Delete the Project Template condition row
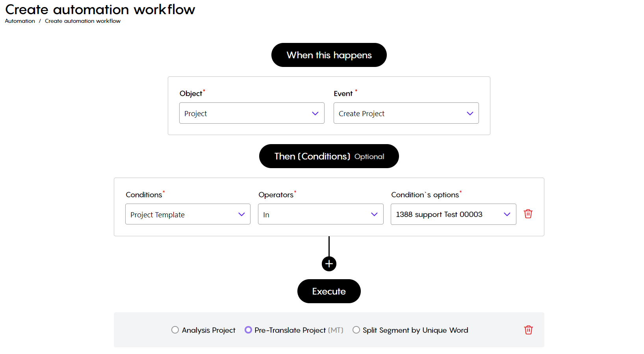644x354 pixels. [x=528, y=214]
